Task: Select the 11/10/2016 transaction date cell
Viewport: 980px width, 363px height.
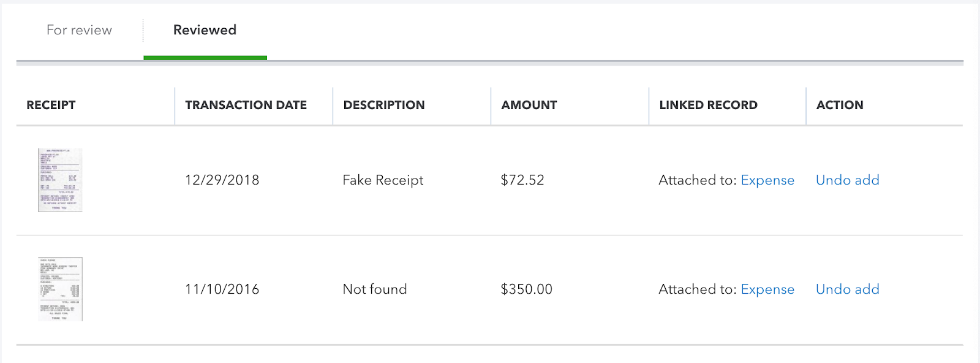Action: pyautogui.click(x=222, y=289)
